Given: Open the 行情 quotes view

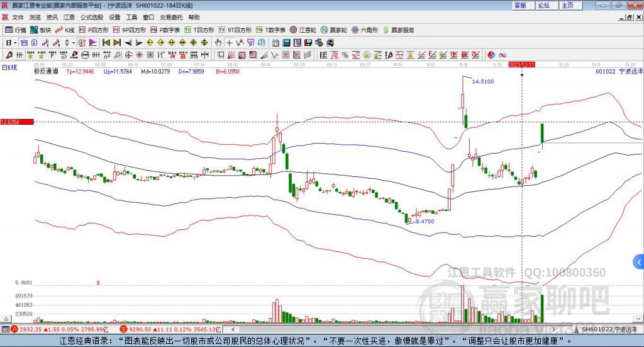Looking at the screenshot, I should coord(16,30).
